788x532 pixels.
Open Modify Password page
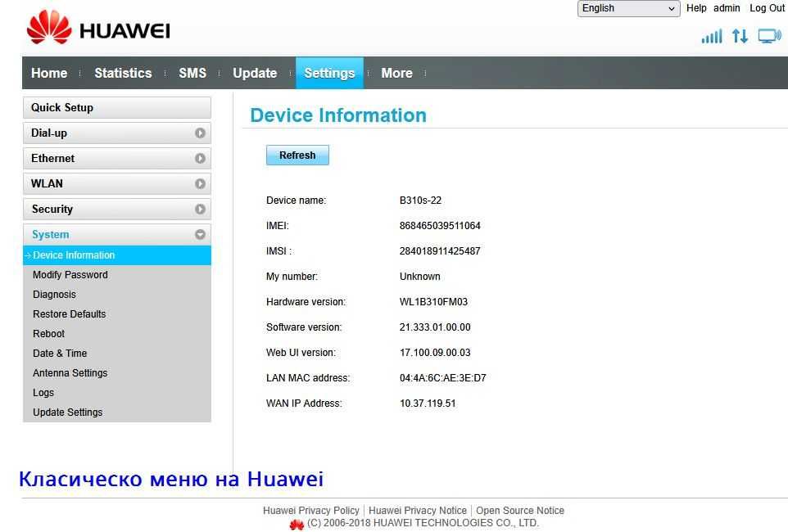(x=70, y=275)
